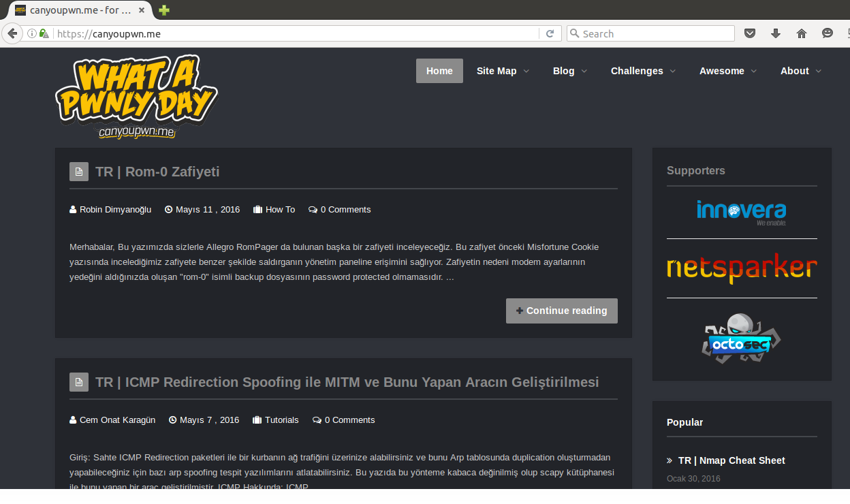Click the smiley face toolbar icon
This screenshot has width=850, height=504.
click(828, 33)
